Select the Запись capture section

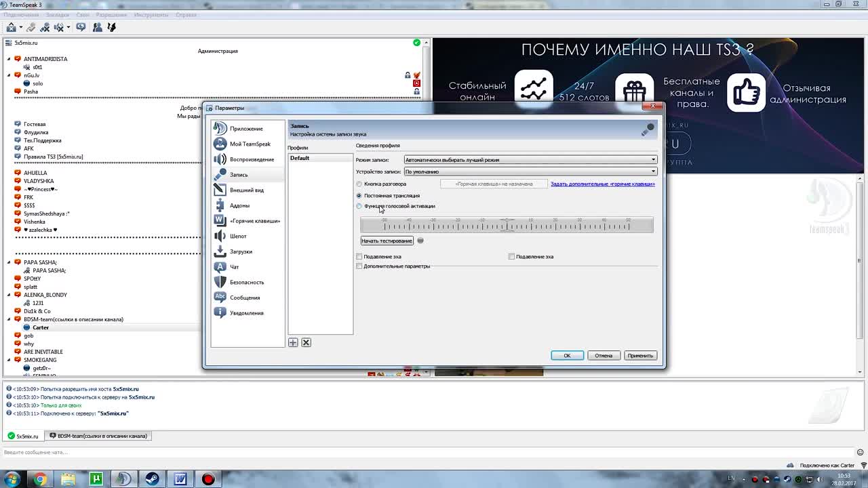[x=248, y=175]
